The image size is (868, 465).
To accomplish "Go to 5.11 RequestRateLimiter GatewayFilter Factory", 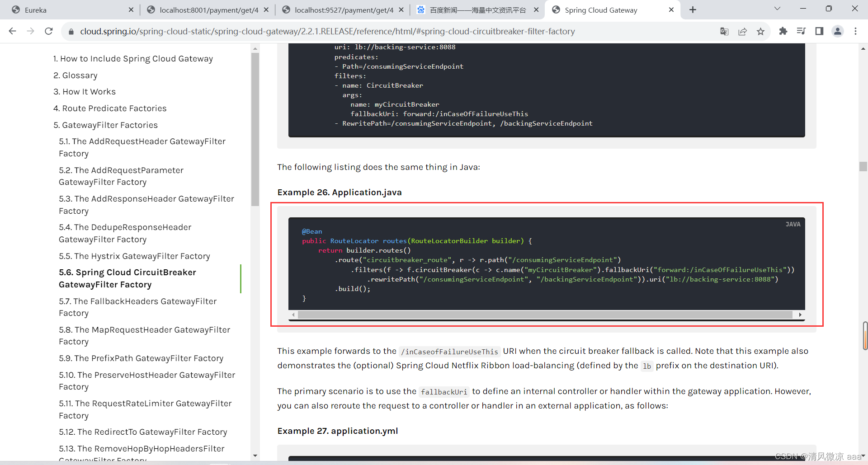I will (x=145, y=409).
